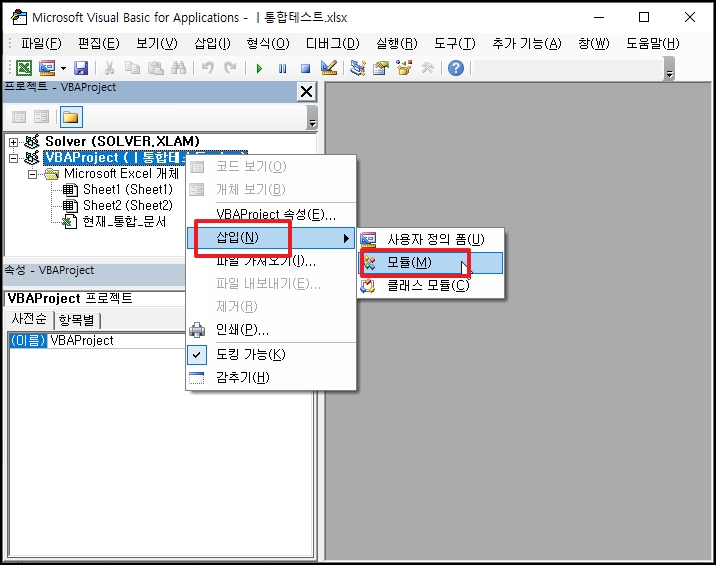Select Microsoft Excel 개체 folder item
The image size is (716, 565).
pos(121,174)
